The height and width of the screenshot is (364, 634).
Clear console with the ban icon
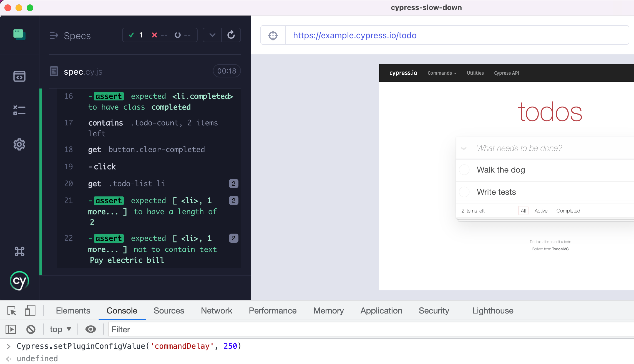[31, 329]
